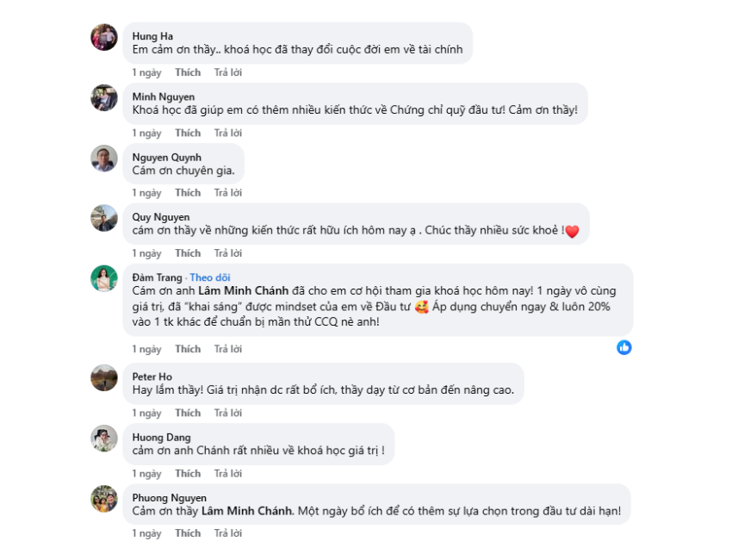
Task: Reply to Minh Nguyen's comment
Action: pos(228,133)
